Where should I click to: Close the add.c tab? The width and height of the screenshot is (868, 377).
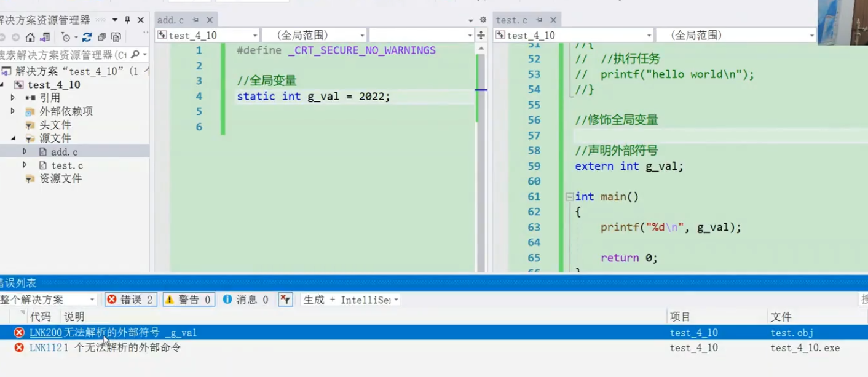click(x=210, y=20)
